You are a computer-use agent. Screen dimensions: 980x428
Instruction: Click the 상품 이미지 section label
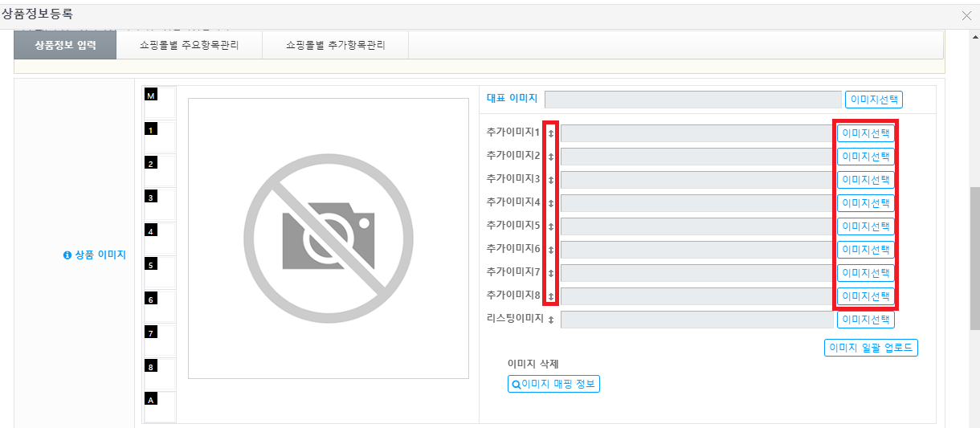click(100, 255)
